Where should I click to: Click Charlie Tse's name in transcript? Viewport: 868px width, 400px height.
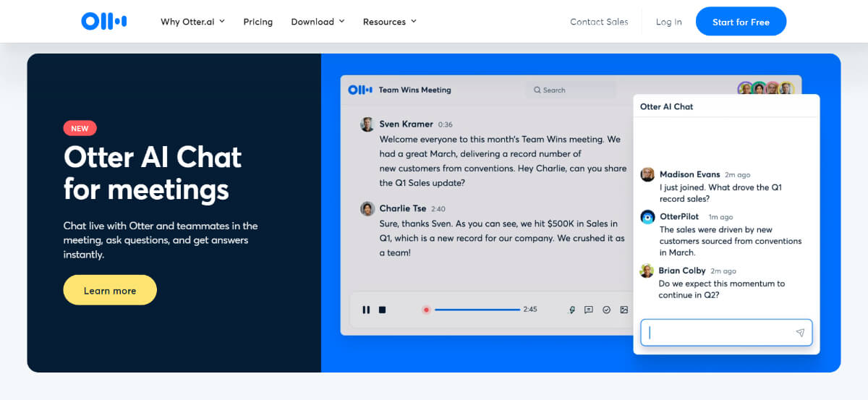coord(403,208)
